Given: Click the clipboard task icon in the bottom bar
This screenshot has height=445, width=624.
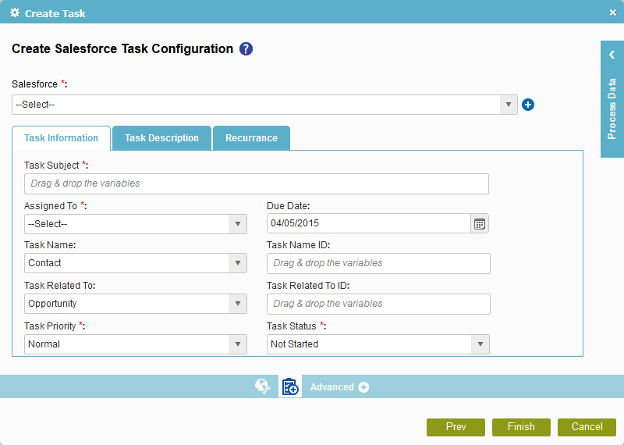Looking at the screenshot, I should [290, 386].
